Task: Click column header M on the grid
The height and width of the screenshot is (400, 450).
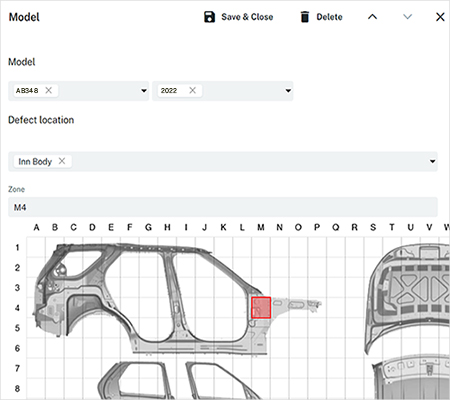Action: click(261, 227)
